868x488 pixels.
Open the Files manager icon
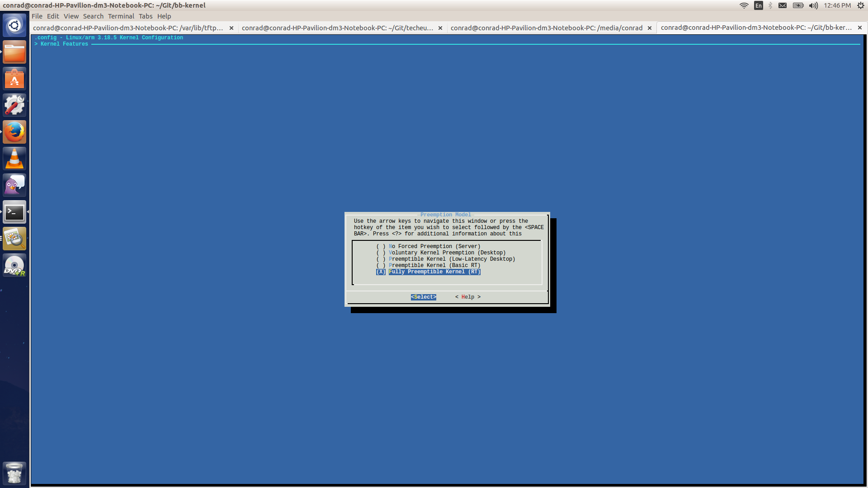coord(14,52)
